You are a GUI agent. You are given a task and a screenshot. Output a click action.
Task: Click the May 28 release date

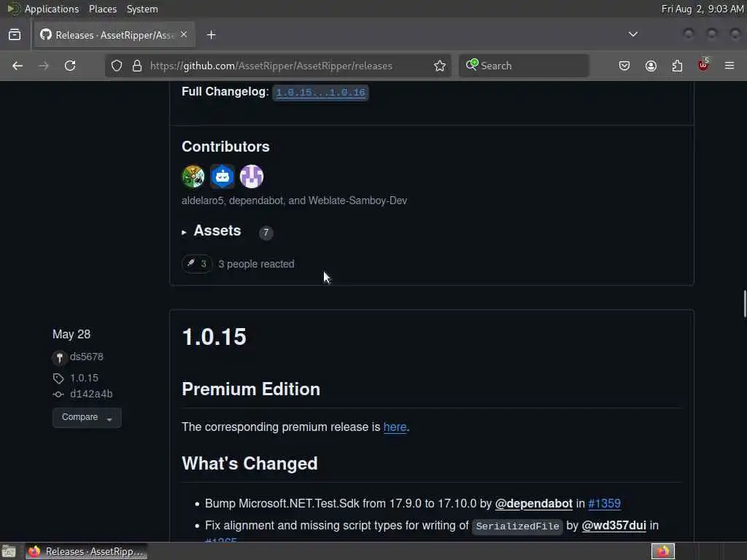click(71, 334)
